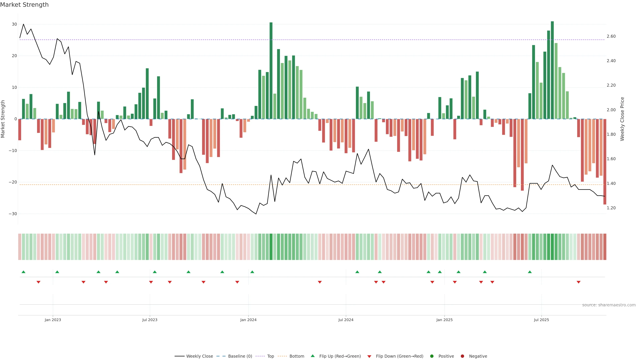Click the rightmost red flip-down triangle marker
Image resolution: width=644 pixels, height=362 pixels.
coord(578,282)
